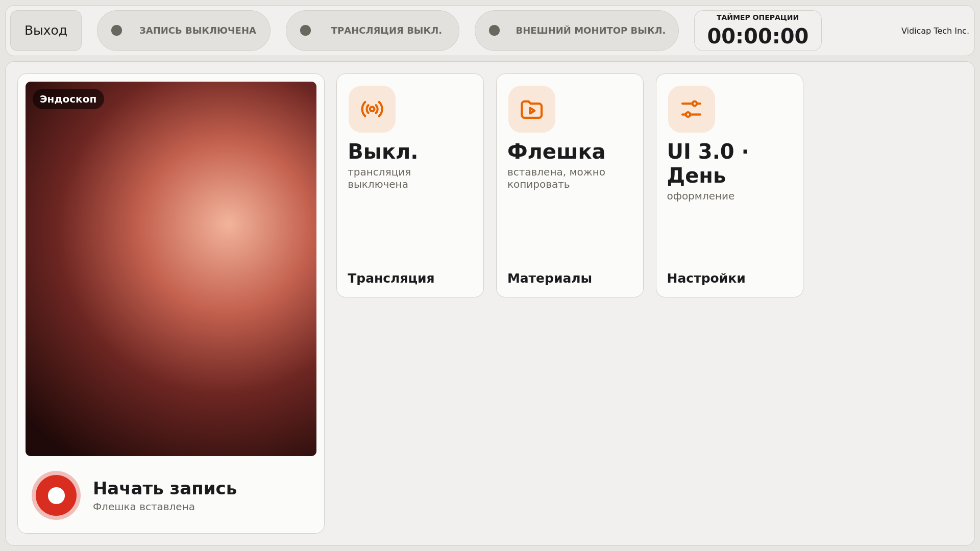Click the Эндоскоп source badge
980x551 pixels.
68,99
